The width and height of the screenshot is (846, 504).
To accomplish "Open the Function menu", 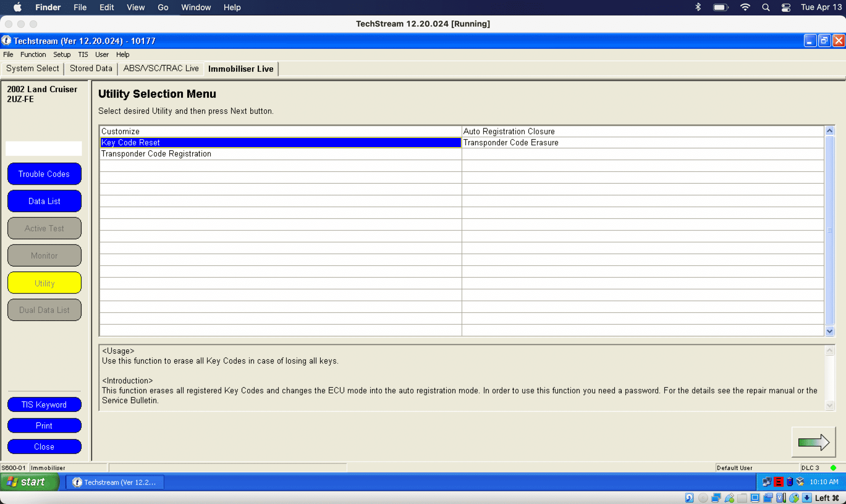I will (33, 54).
